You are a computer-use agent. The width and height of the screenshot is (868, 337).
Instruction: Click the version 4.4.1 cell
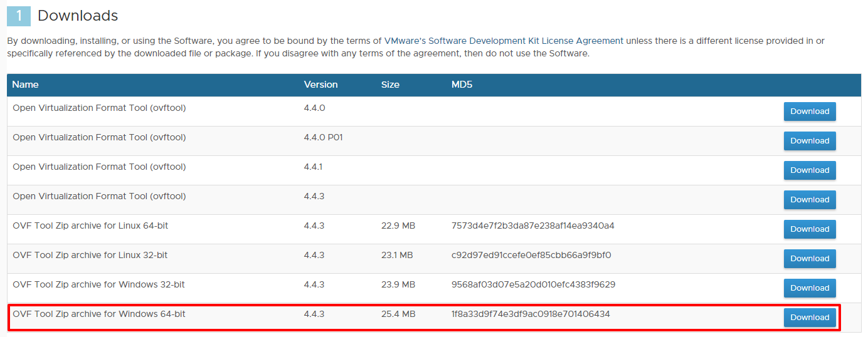[x=314, y=167]
